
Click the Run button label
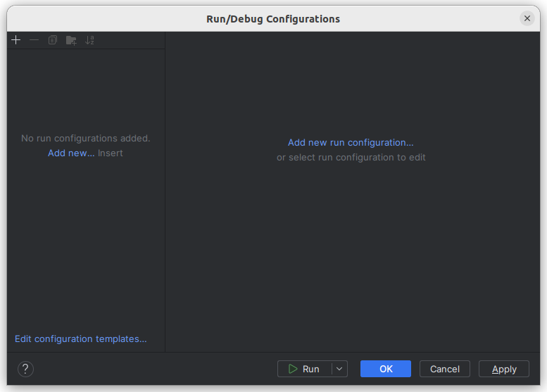[310, 369]
